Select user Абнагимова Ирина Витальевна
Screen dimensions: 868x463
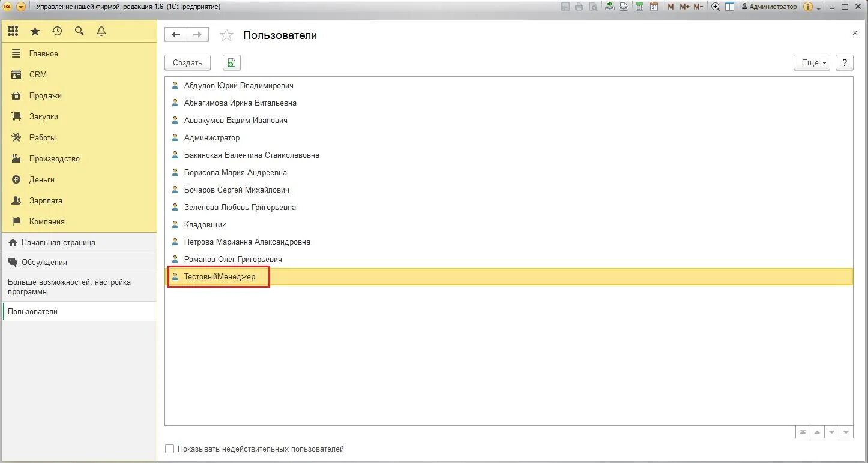pos(509,103)
